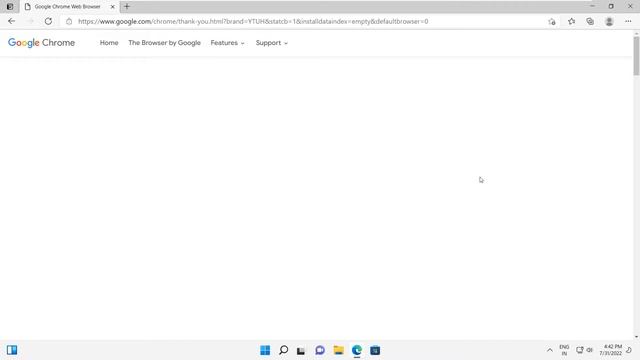This screenshot has width=640, height=360.
Task: Close the Google Chrome Web Browser tab
Action: pyautogui.click(x=113, y=7)
